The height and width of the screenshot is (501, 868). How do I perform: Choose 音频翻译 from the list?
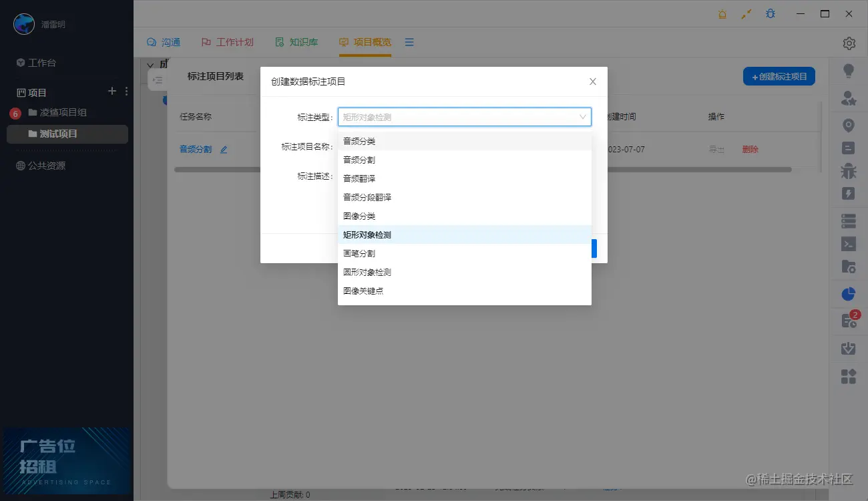click(x=465, y=178)
